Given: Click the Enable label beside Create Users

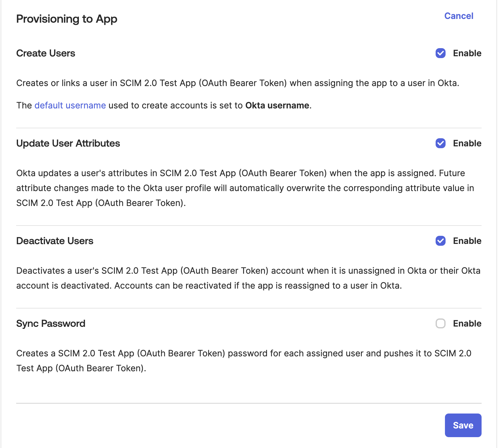Looking at the screenshot, I should (467, 53).
